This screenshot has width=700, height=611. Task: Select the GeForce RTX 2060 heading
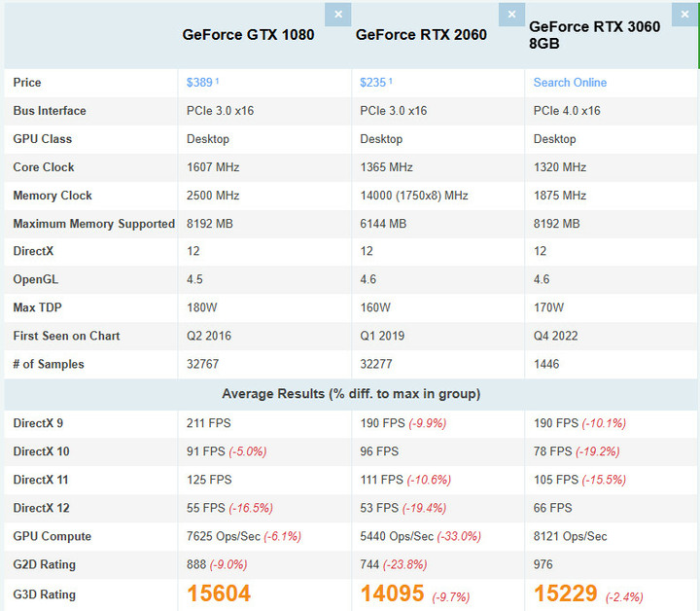421,35
